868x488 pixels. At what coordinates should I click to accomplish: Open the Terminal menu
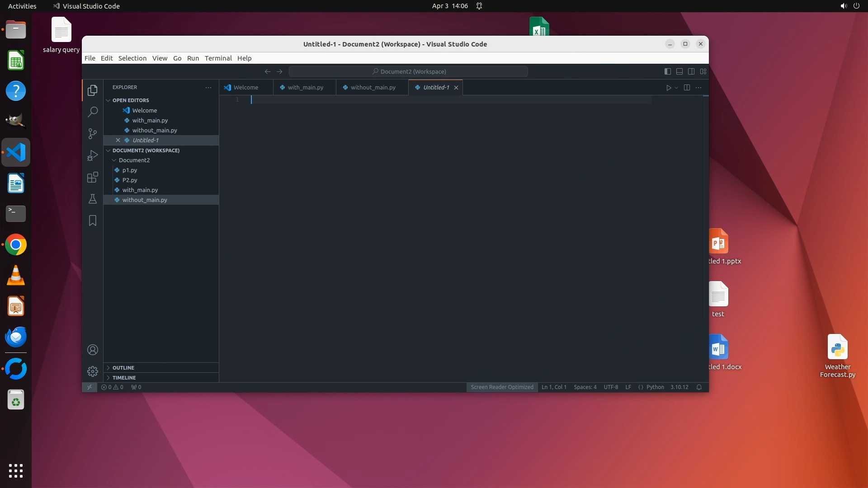[x=218, y=58]
